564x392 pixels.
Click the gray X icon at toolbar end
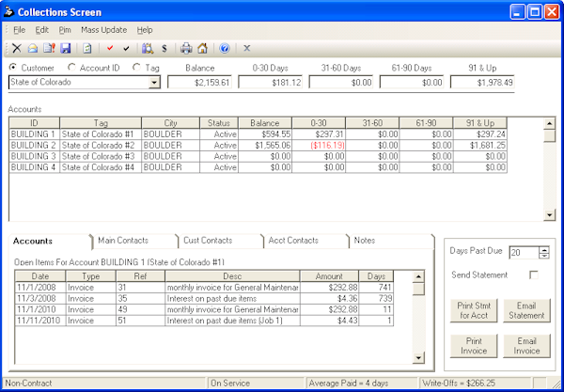click(246, 48)
